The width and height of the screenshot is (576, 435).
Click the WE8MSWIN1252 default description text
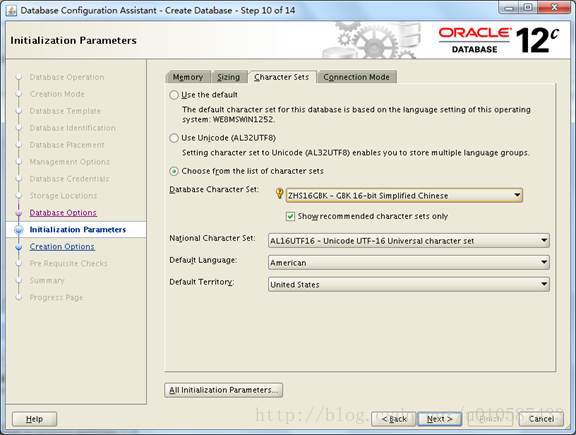[x=356, y=115]
